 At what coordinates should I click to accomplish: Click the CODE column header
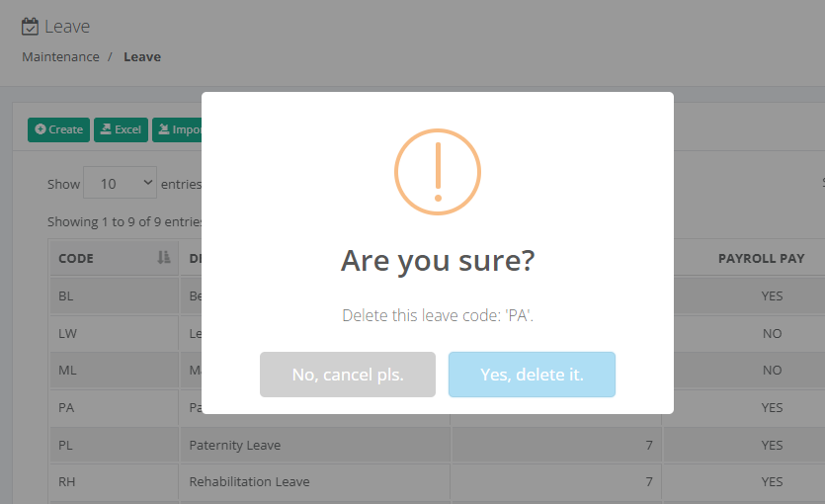tap(114, 258)
